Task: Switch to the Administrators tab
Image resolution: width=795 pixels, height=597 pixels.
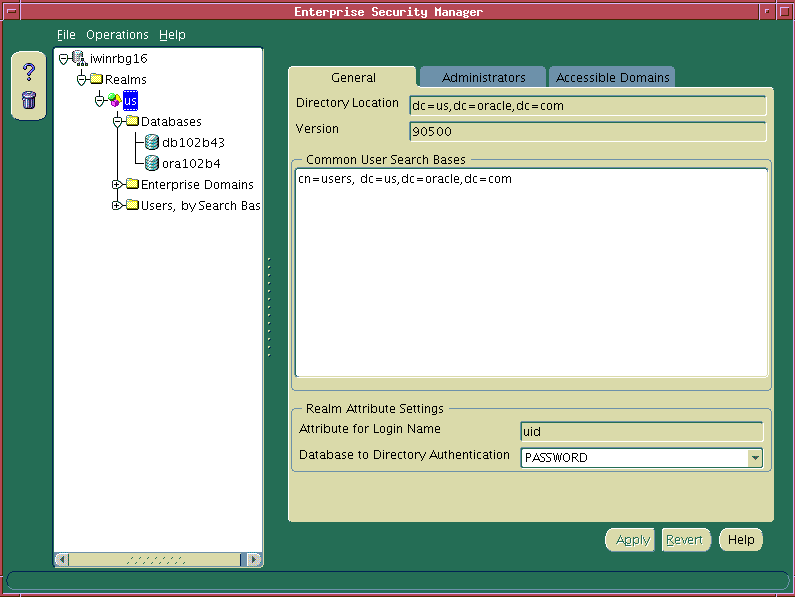Action: pyautogui.click(x=483, y=77)
